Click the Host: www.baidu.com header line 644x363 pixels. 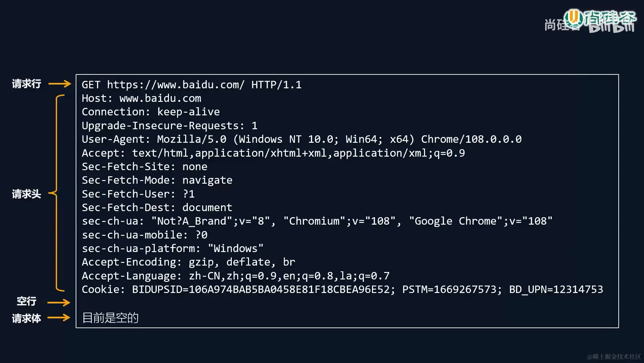coord(141,98)
